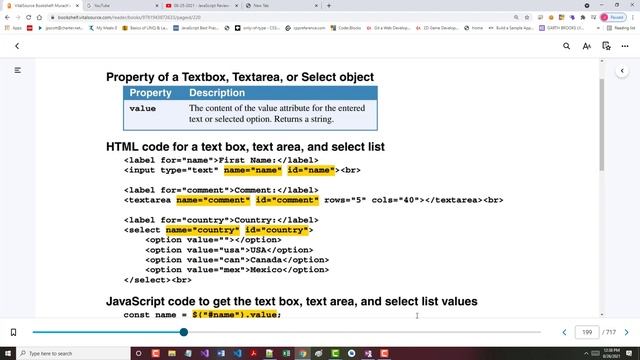Click the page content vertical scrollbar
Screen dimensions: 640x360
click(602, 124)
